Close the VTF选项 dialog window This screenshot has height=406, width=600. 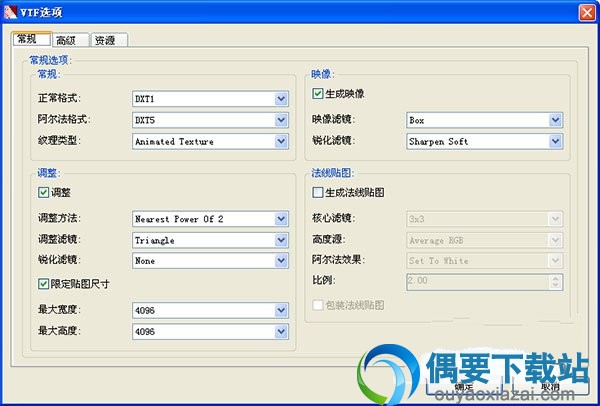[587, 13]
